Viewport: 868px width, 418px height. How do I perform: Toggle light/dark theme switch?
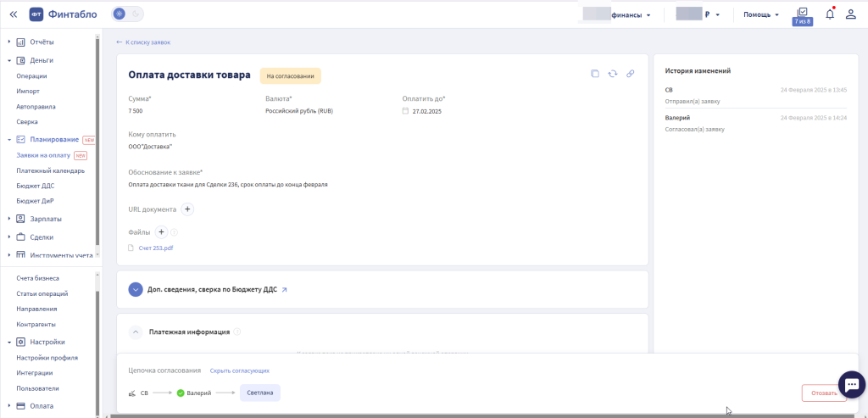127,14
